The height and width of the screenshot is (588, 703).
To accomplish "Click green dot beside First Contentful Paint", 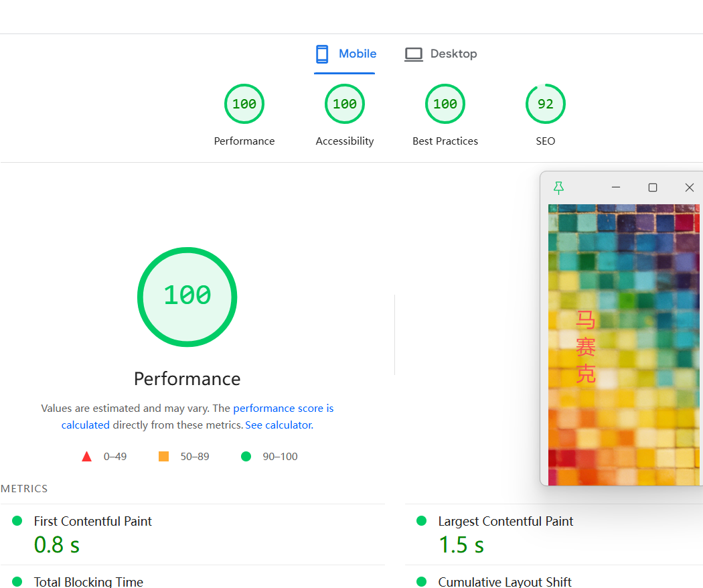I will pyautogui.click(x=17, y=521).
